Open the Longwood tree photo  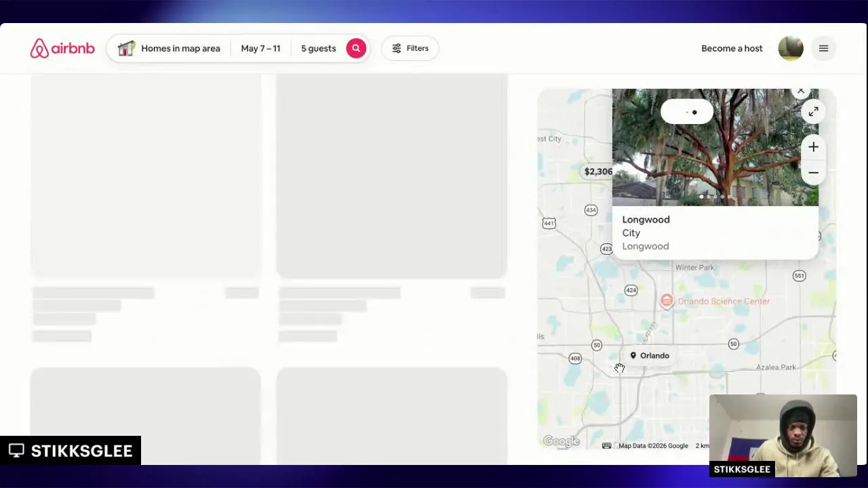[715, 147]
